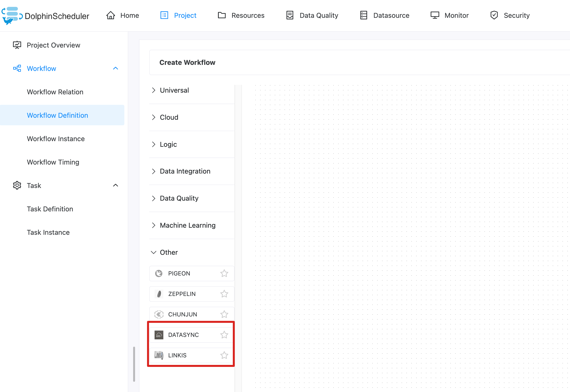
Task: Star the LINKIS task type
Action: click(224, 355)
